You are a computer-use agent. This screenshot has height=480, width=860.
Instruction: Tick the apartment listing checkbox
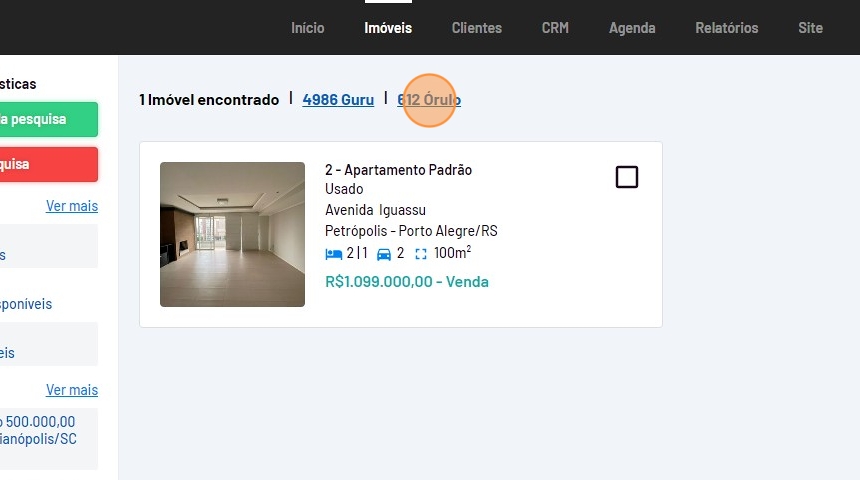pyautogui.click(x=627, y=177)
